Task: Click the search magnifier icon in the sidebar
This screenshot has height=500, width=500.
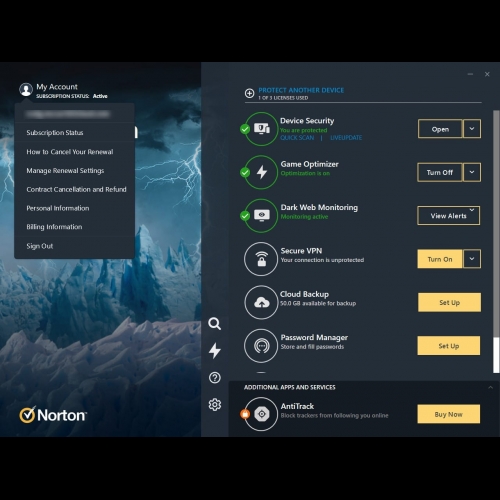Action: tap(214, 323)
